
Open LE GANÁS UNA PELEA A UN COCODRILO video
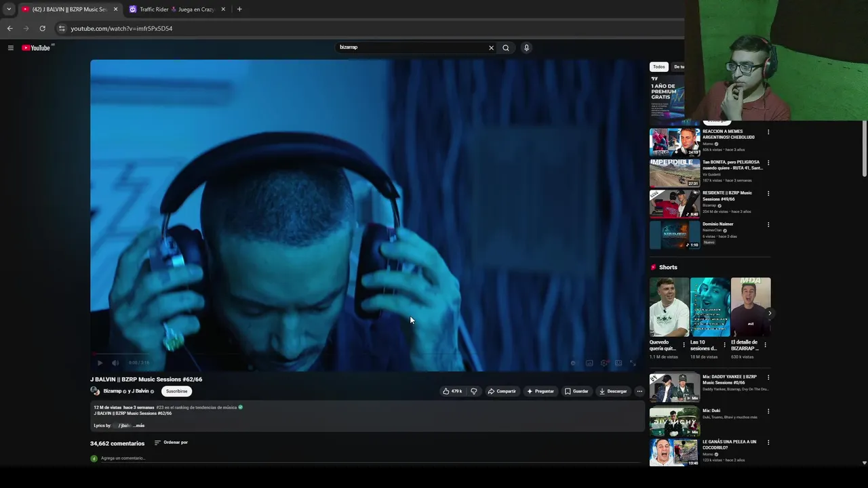coord(675,453)
